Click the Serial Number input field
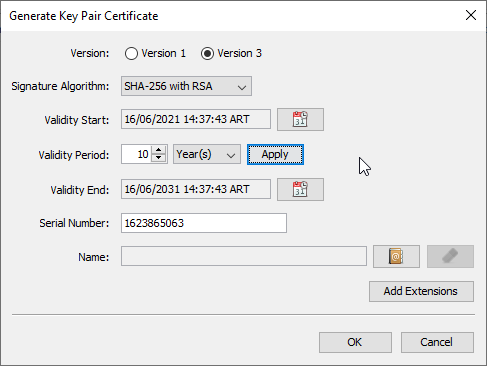487x366 pixels. pyautogui.click(x=204, y=223)
